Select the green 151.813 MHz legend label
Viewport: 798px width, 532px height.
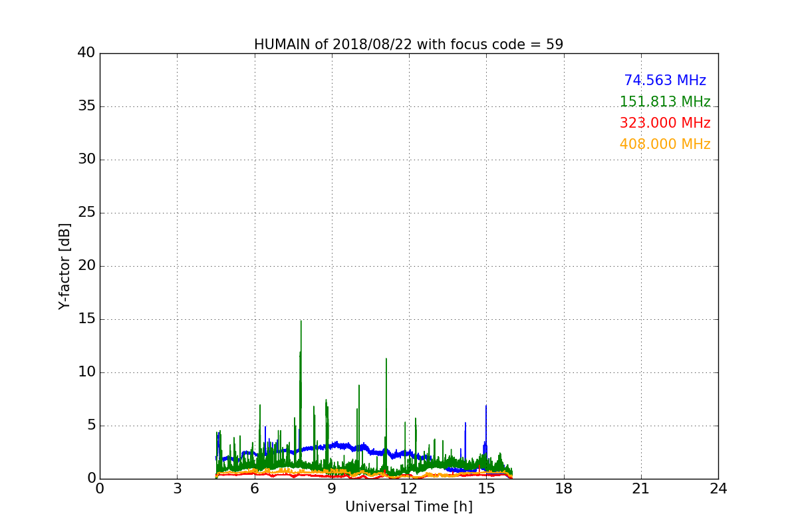(x=665, y=102)
